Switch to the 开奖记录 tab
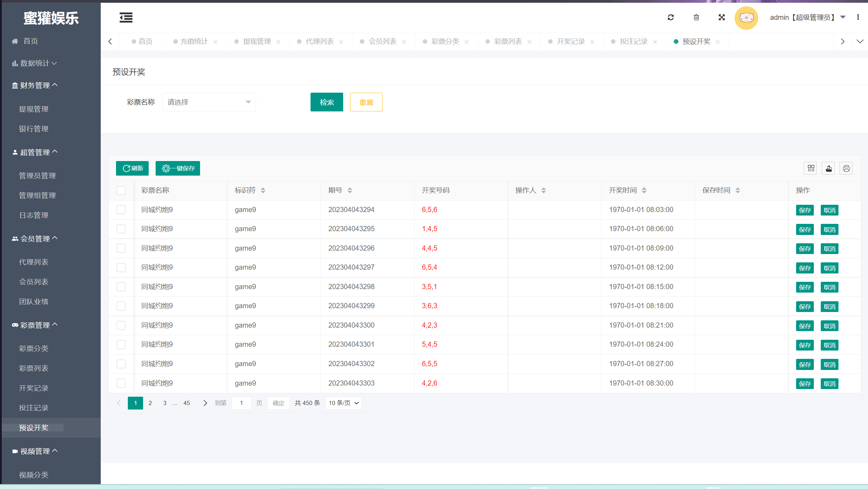868x489 pixels. [571, 42]
